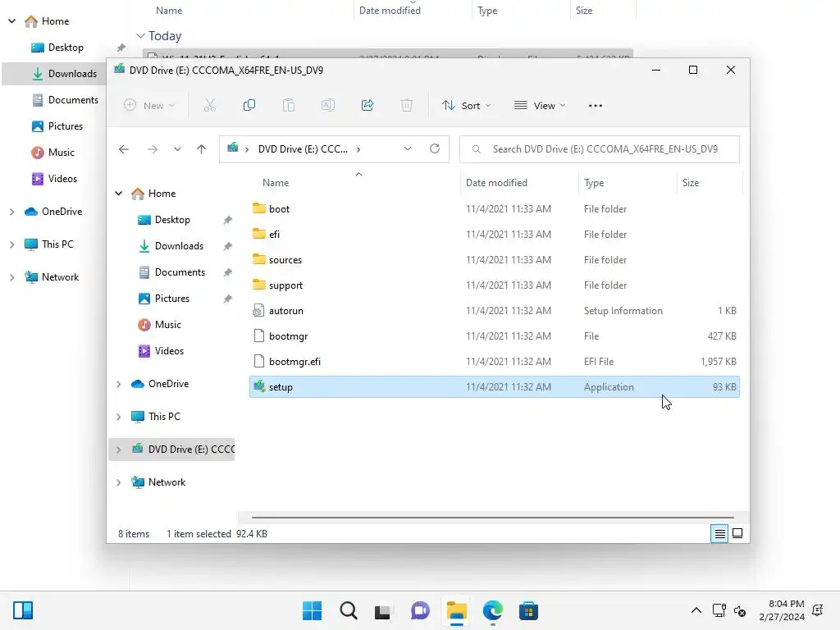The width and height of the screenshot is (840, 630).
Task: Open Documents in front window sidebar
Action: [172, 272]
